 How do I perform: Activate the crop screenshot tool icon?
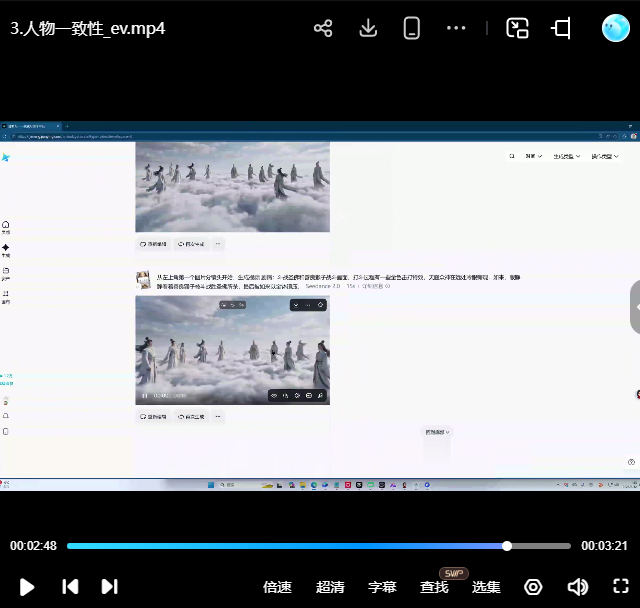click(561, 29)
